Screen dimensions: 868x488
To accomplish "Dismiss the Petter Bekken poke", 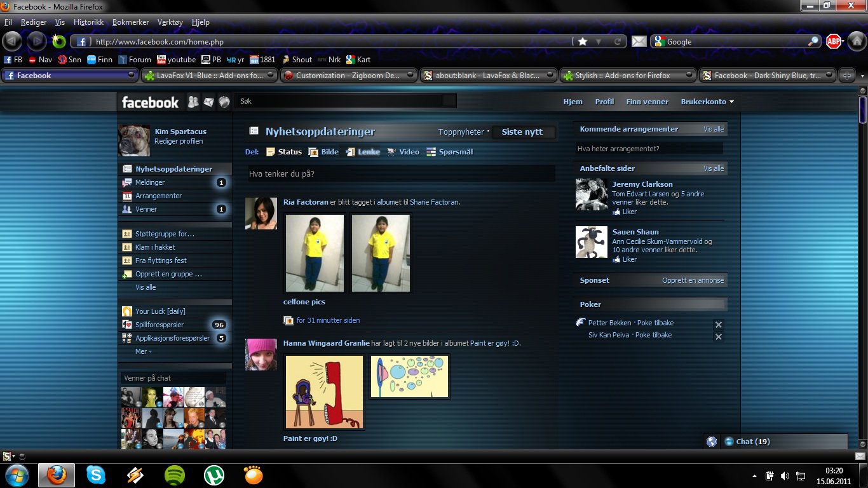I will tap(719, 325).
